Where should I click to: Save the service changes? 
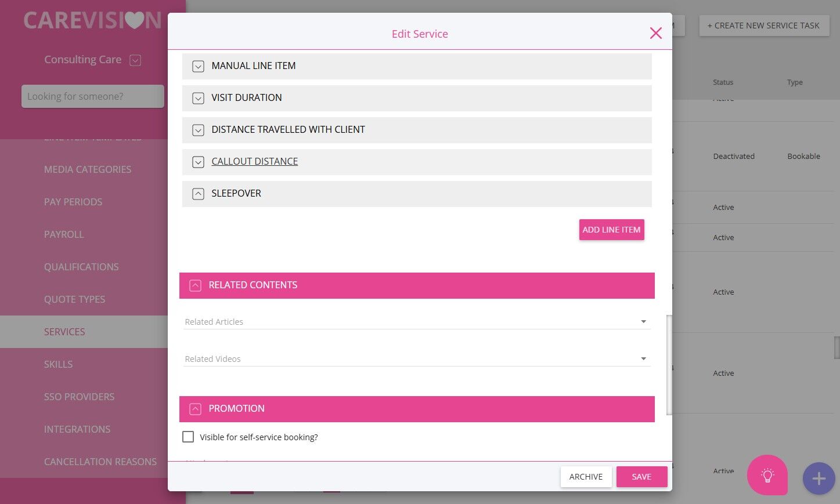[x=641, y=477]
